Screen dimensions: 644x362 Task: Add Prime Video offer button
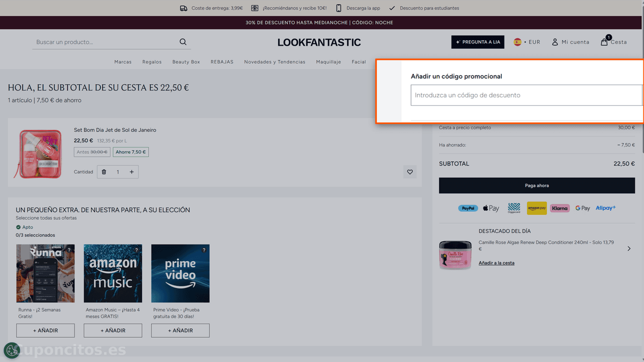[180, 330]
